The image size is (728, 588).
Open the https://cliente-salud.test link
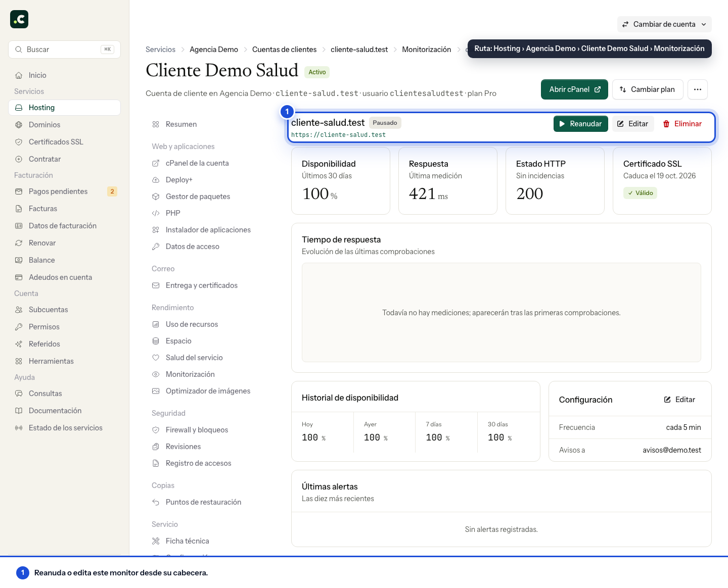tap(338, 135)
